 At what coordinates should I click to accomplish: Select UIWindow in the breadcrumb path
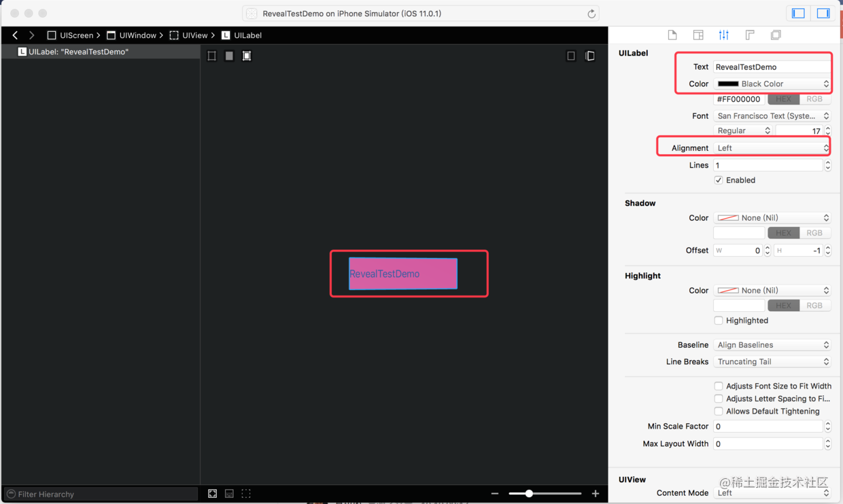pos(131,35)
